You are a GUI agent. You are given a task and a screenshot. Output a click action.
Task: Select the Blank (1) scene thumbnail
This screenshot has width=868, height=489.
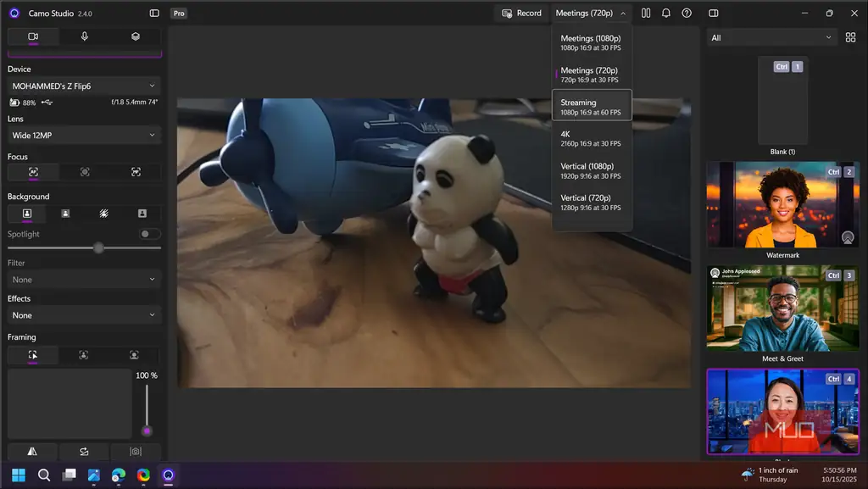(x=782, y=101)
